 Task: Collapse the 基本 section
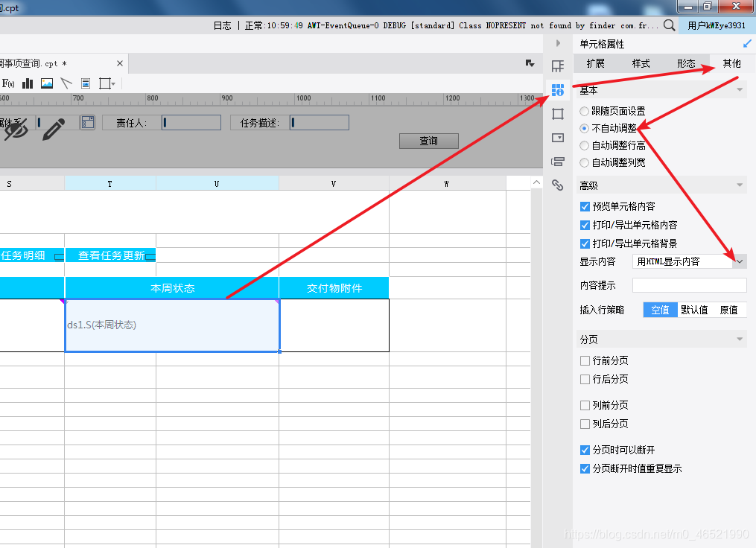coord(740,89)
